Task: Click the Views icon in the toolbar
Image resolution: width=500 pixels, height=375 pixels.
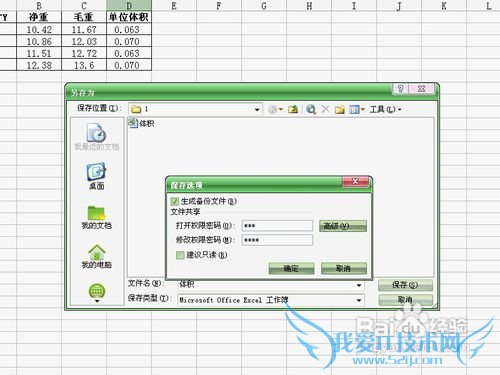Action: [x=354, y=109]
